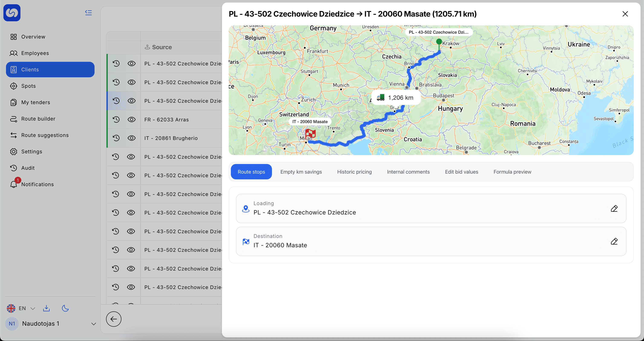
Task: Toggle dark mode with the moon icon
Action: (65, 308)
